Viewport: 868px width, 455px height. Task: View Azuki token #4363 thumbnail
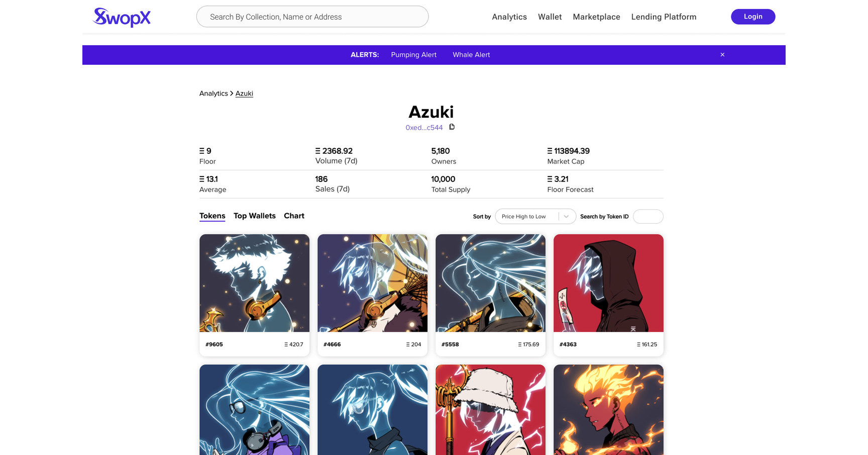click(608, 283)
